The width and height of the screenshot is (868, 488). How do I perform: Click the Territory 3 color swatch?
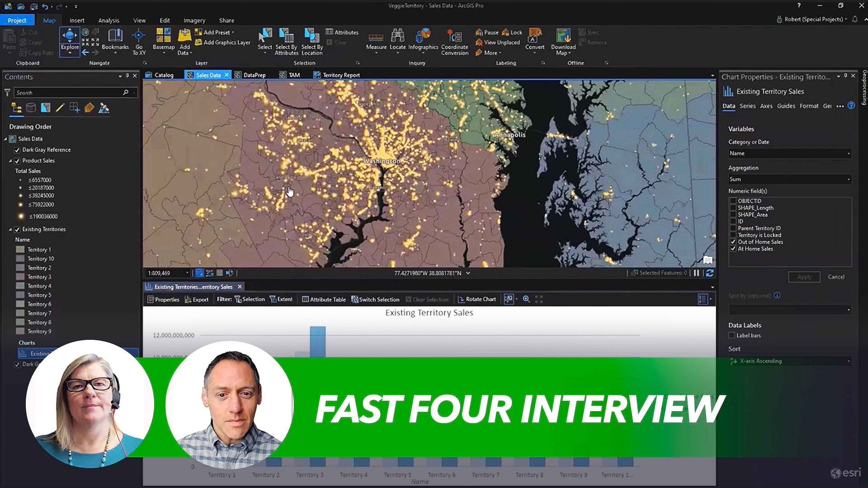click(20, 277)
